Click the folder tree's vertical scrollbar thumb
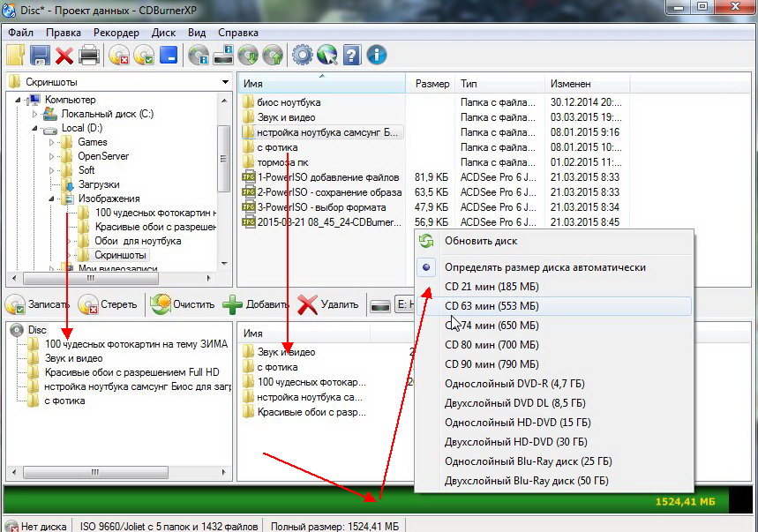This screenshot has width=758, height=532. [223, 159]
